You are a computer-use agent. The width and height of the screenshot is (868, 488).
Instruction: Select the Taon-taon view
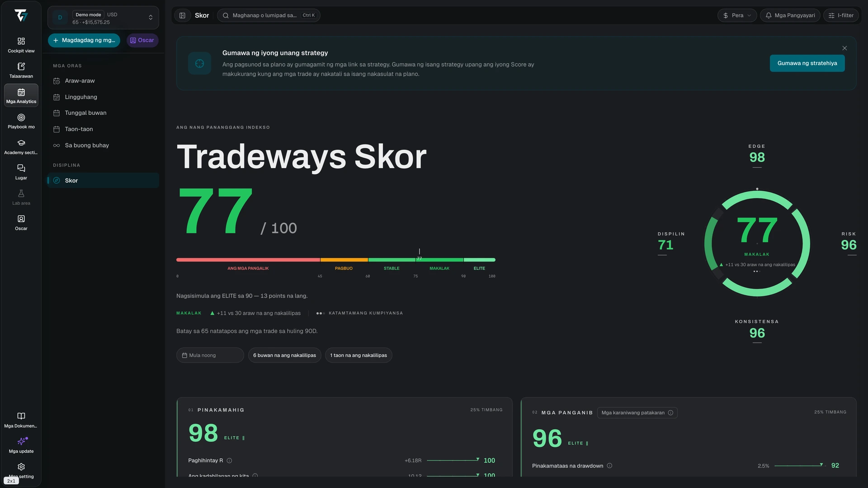(103, 129)
